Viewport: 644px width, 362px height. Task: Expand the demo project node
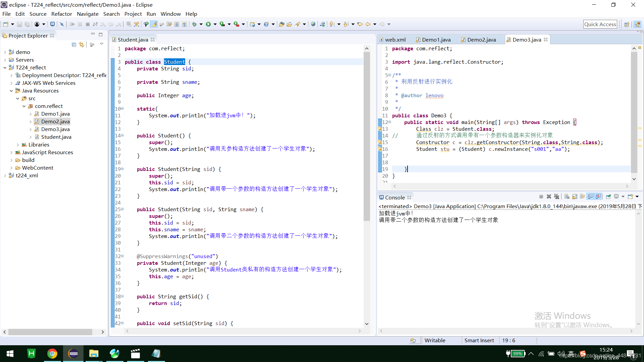point(5,52)
